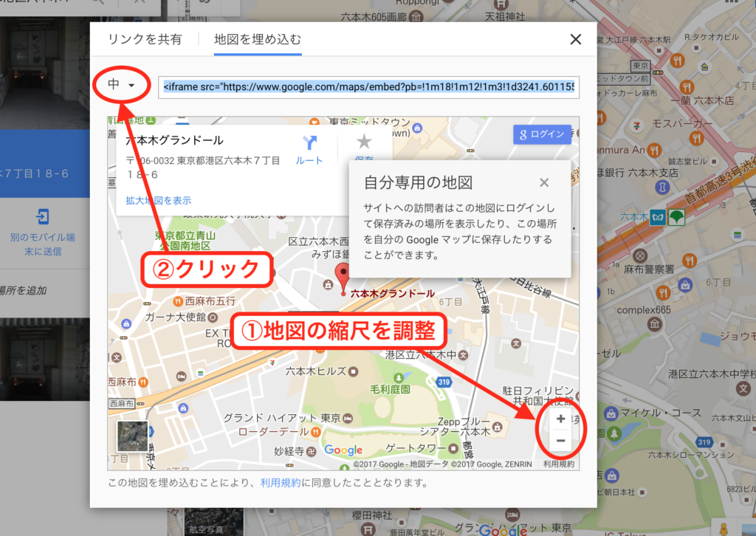Click the send to mobile device icon
756x536 pixels.
tap(42, 217)
